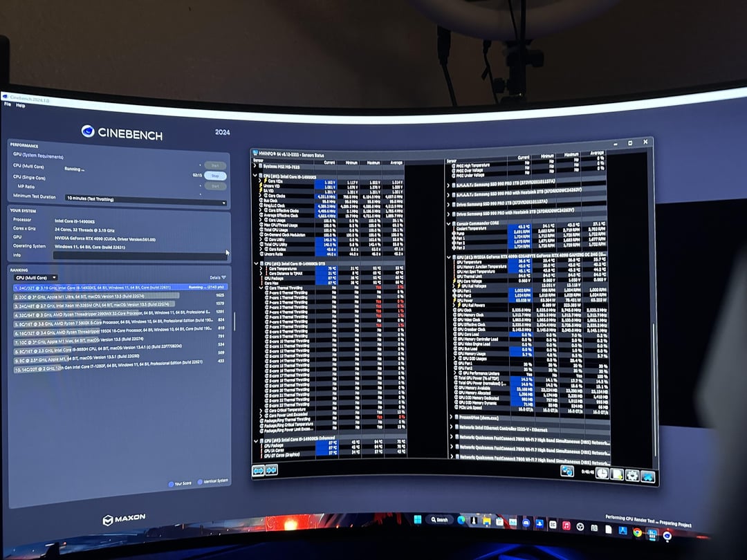Open the Minimum Test Duration dropdown
This screenshot has width=747, height=560.
click(x=146, y=200)
